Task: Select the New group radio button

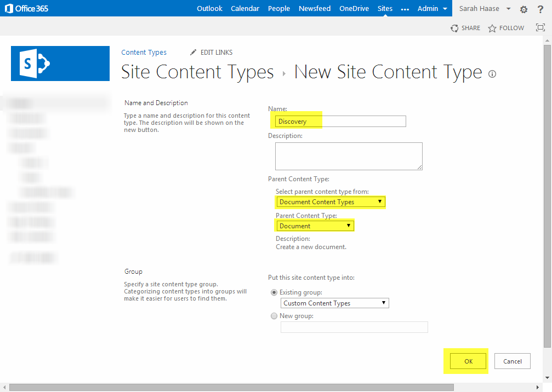Action: 274,316
